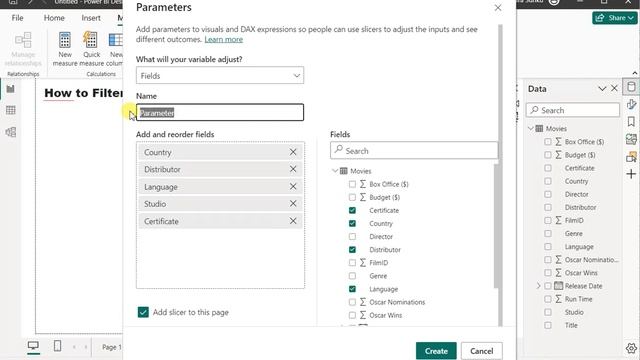Click the plus icon on right rail

coord(631,174)
